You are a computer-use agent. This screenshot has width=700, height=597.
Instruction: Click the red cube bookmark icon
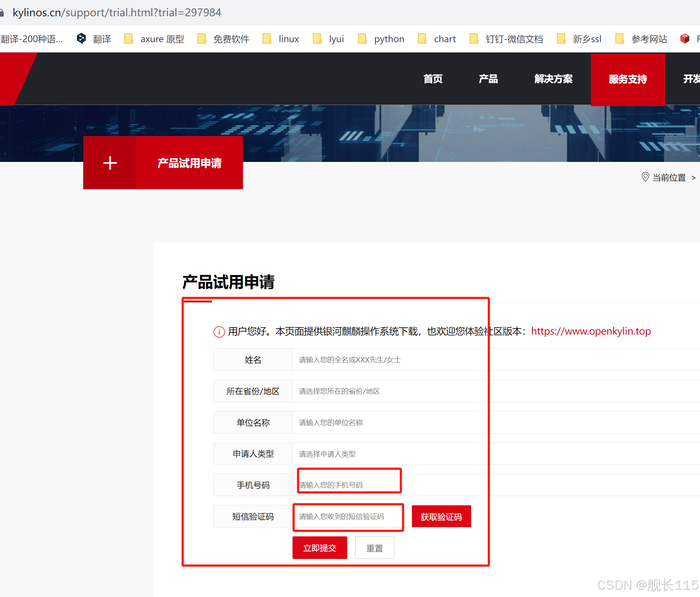(685, 38)
